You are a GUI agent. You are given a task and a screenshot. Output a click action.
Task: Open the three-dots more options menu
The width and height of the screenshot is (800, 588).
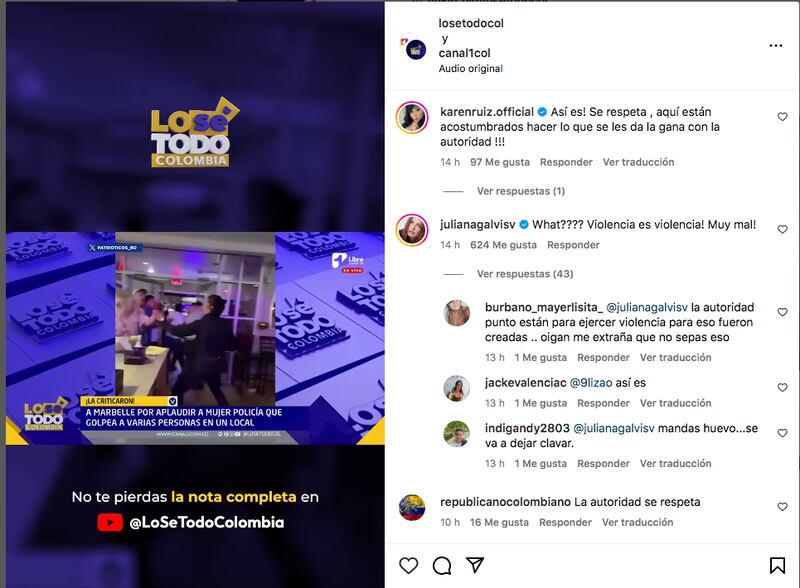776,45
